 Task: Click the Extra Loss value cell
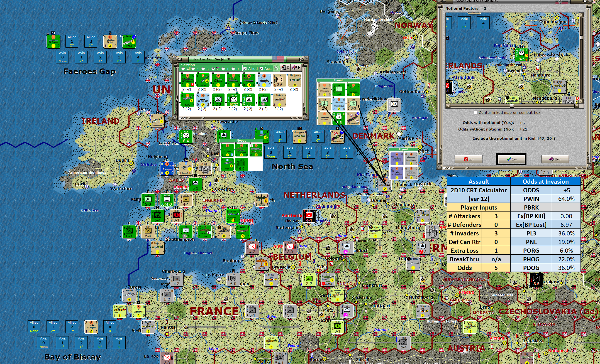[x=496, y=251]
